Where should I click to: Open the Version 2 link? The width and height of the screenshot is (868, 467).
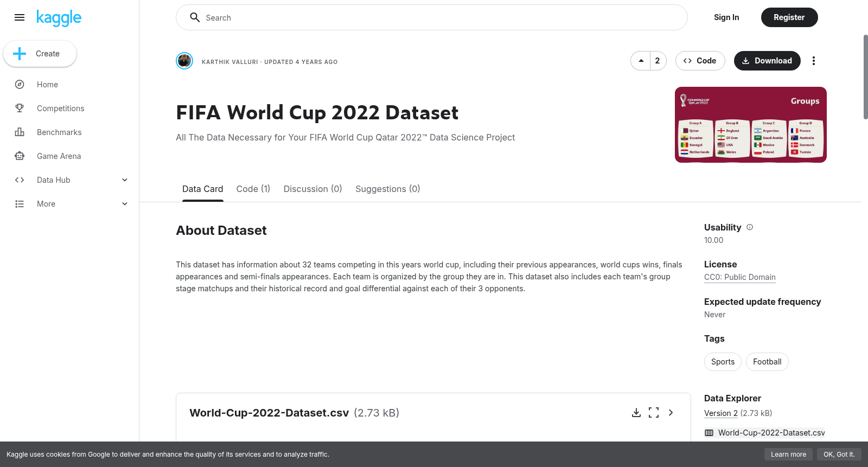(721, 413)
